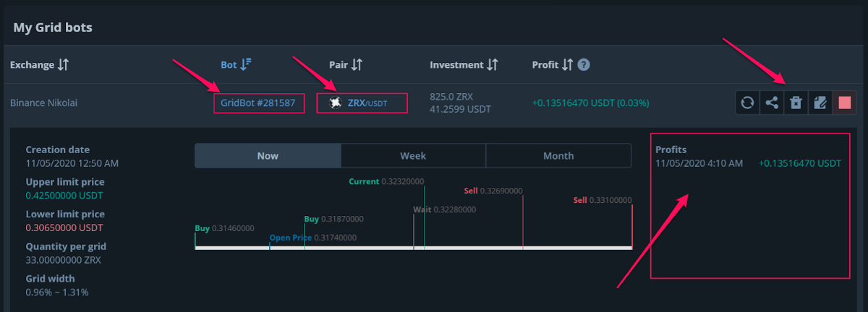Click the Profit help question mark icon
Image resolution: width=868 pixels, height=312 pixels.
(x=584, y=65)
